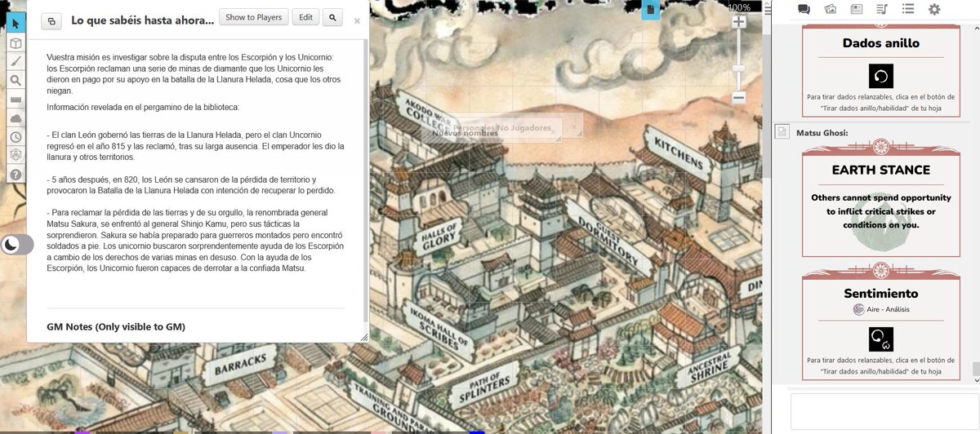This screenshot has height=434, width=980.
Task: Click Show to Players button
Action: tap(254, 17)
